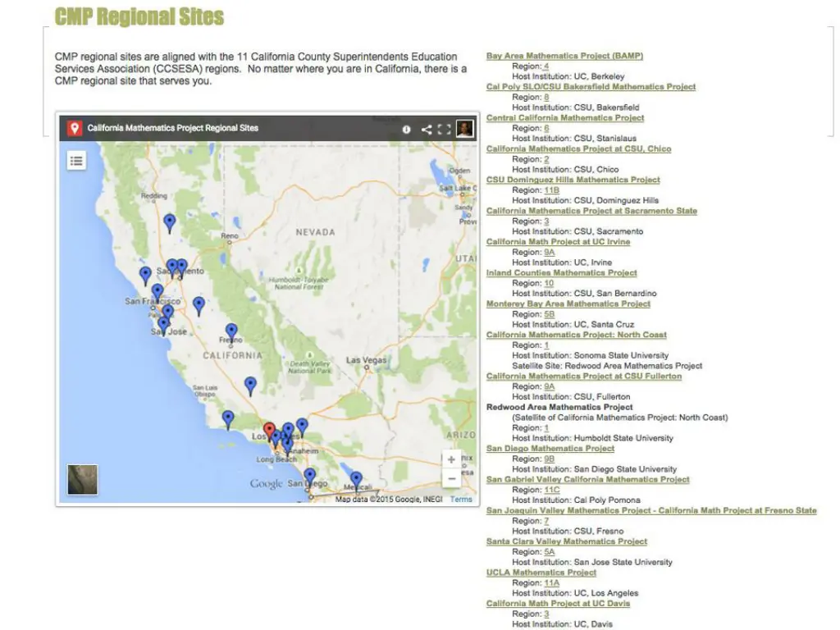Open California Math Project at UC Irvine
This screenshot has height=630, width=840.
[558, 242]
